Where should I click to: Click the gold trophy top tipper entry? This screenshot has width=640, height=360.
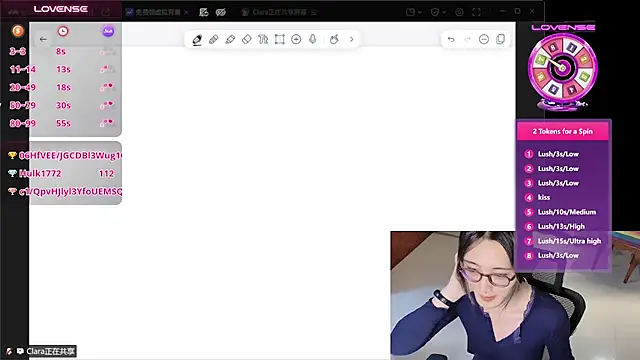65,156
